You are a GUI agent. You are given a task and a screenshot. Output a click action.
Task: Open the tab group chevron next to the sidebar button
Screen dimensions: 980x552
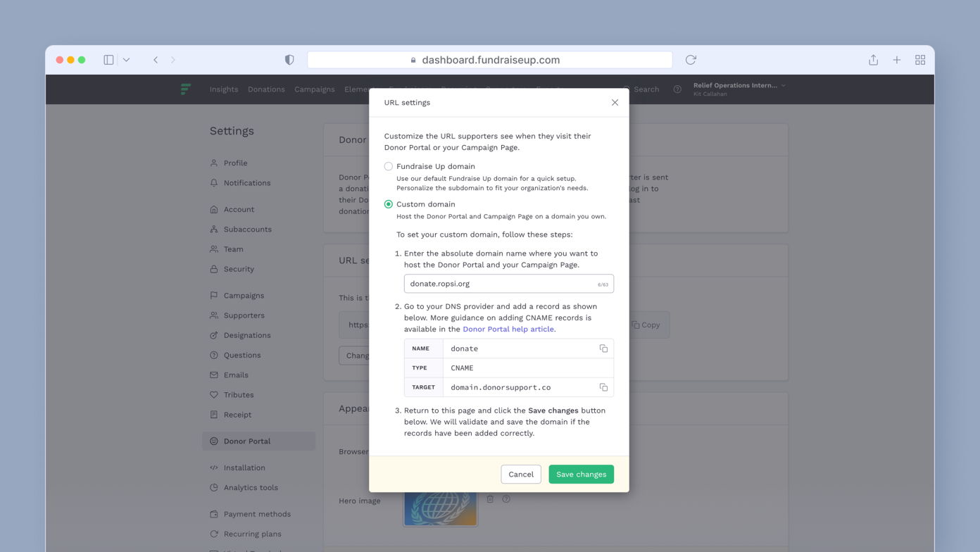point(127,60)
